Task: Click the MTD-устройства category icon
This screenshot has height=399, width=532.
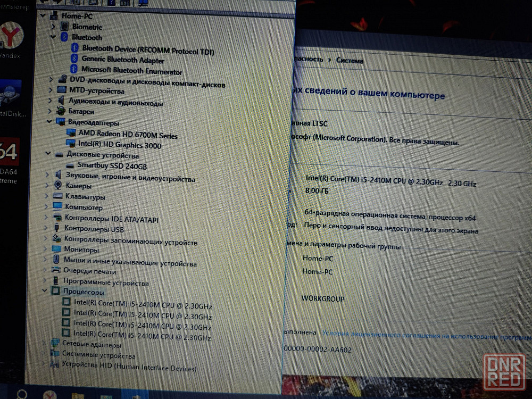Action: pos(62,89)
